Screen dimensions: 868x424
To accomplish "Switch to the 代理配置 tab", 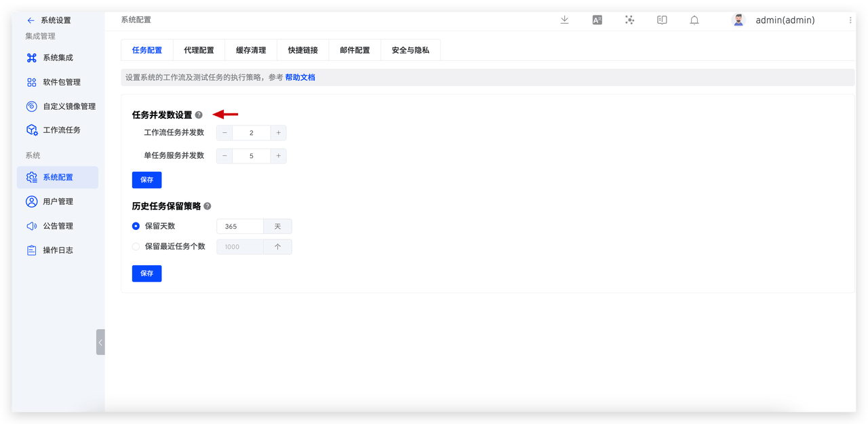I will pyautogui.click(x=199, y=50).
